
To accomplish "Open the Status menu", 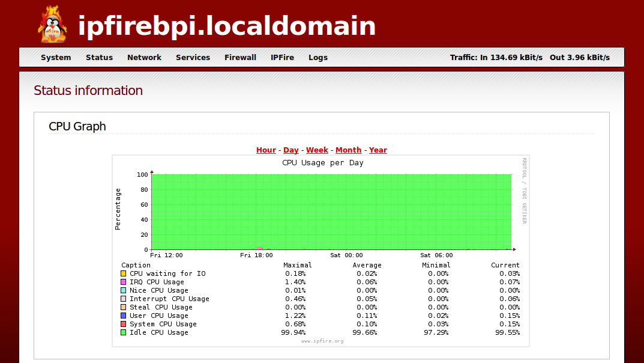I will coord(100,58).
